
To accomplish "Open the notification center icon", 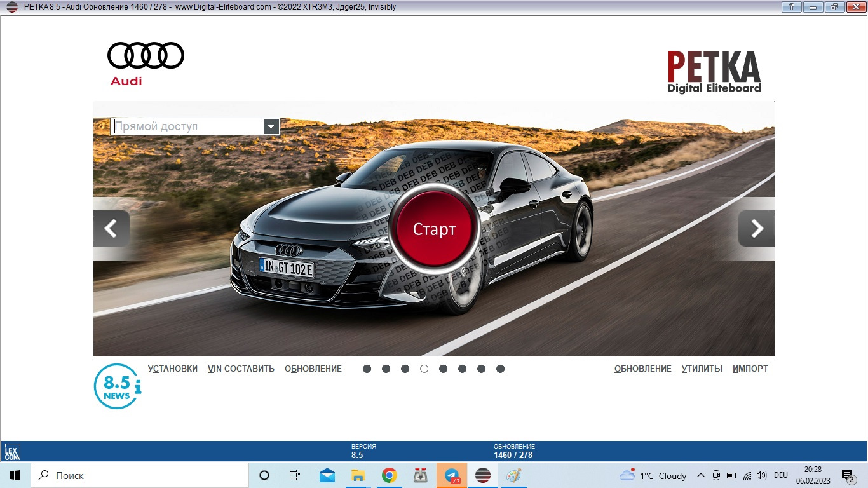I will 848,475.
